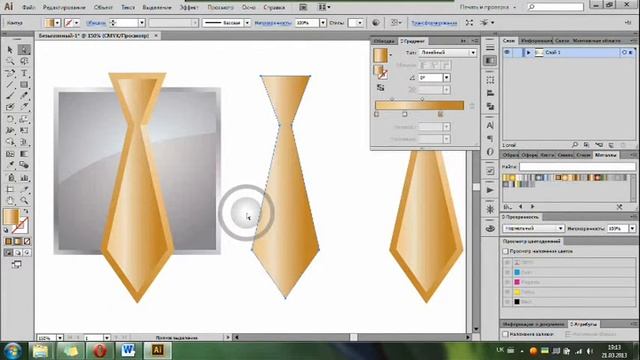Viewport: 640px width, 360px height.
Task: Open the Объект menu
Action: pyautogui.click(x=103, y=7)
